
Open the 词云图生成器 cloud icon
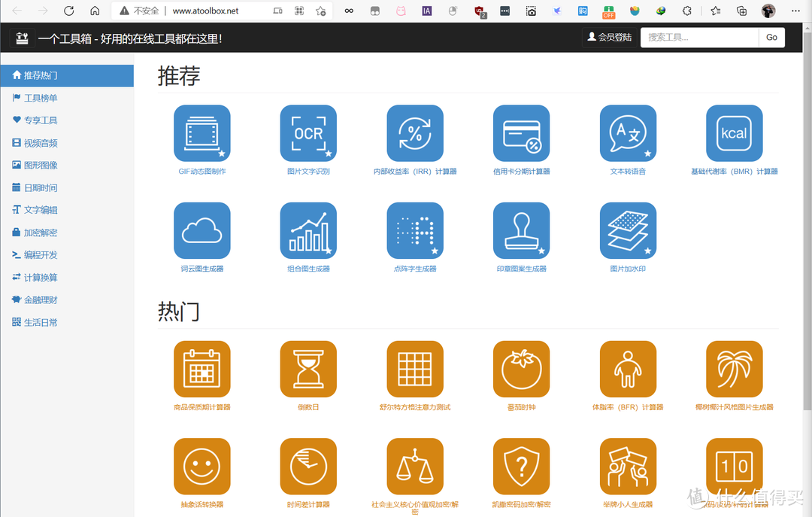[202, 230]
